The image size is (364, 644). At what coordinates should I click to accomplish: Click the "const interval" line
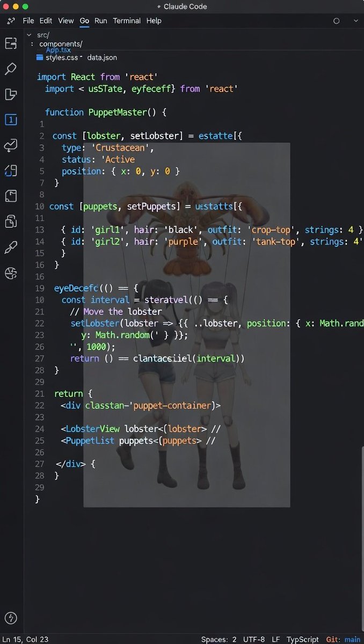[x=145, y=299]
